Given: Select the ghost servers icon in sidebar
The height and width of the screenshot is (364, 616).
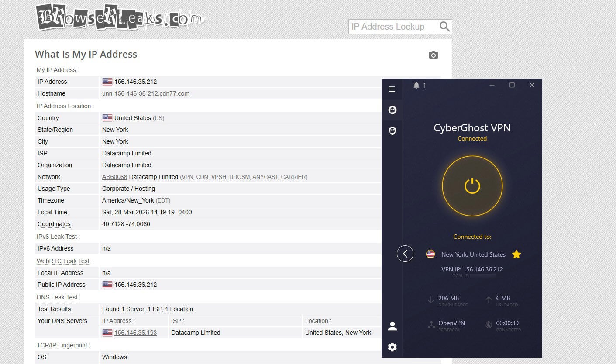Looking at the screenshot, I should pos(392,110).
